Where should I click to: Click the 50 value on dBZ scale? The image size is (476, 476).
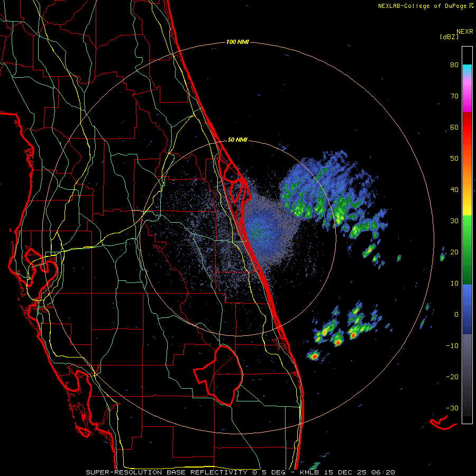pos(454,159)
